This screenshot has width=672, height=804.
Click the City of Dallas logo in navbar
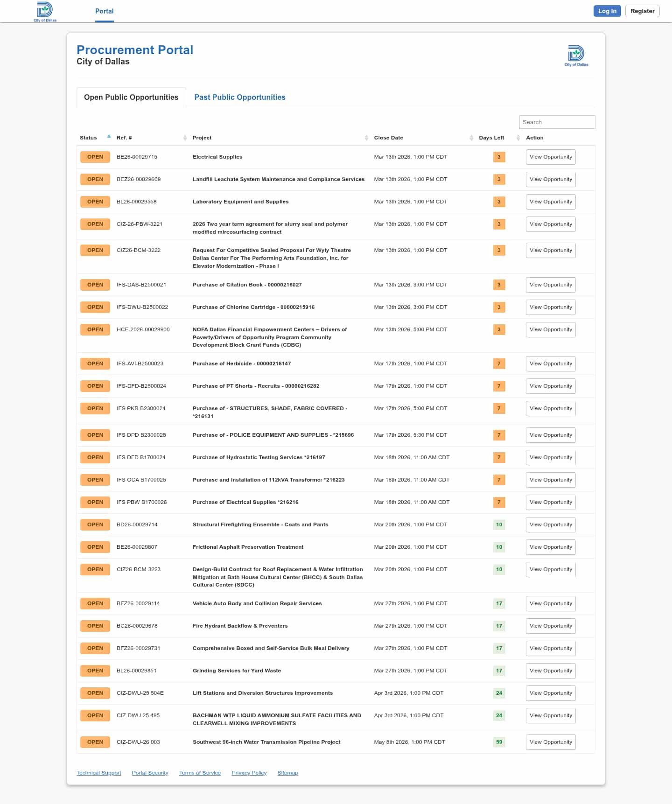coord(45,11)
